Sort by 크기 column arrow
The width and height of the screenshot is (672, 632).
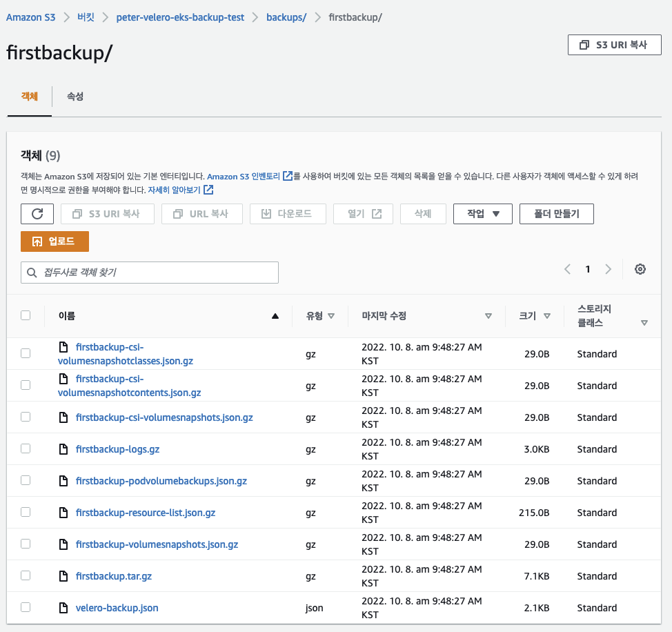pos(547,316)
